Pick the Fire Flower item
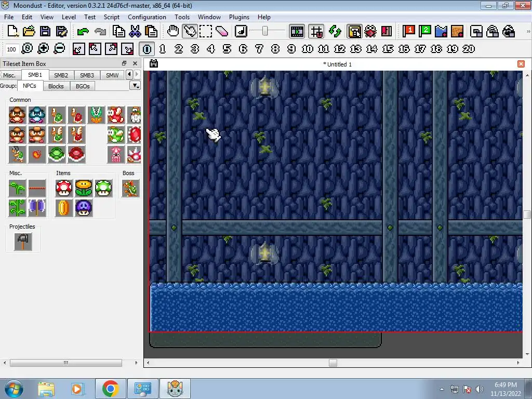532x399 pixels. [x=84, y=188]
